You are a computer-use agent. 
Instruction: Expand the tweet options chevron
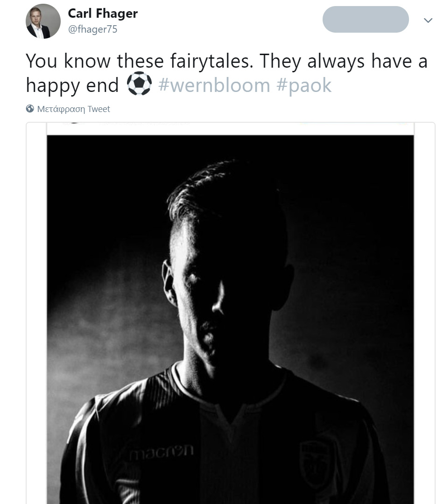click(428, 20)
